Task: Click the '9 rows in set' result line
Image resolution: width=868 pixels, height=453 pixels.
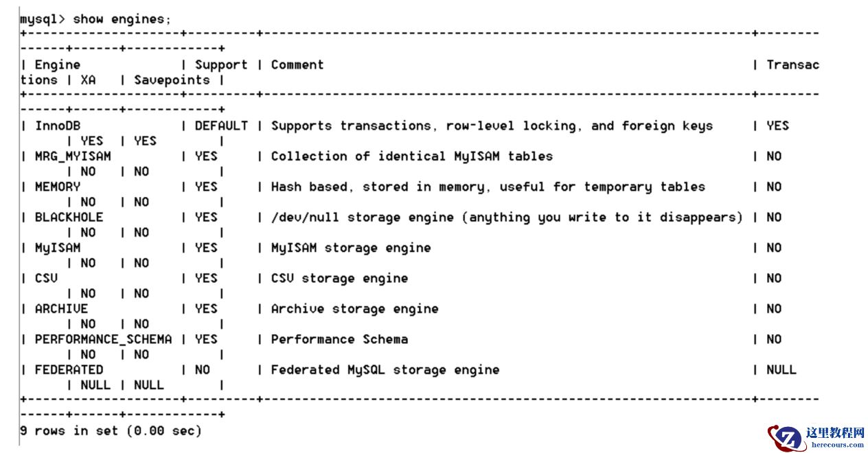Action: pyautogui.click(x=111, y=431)
